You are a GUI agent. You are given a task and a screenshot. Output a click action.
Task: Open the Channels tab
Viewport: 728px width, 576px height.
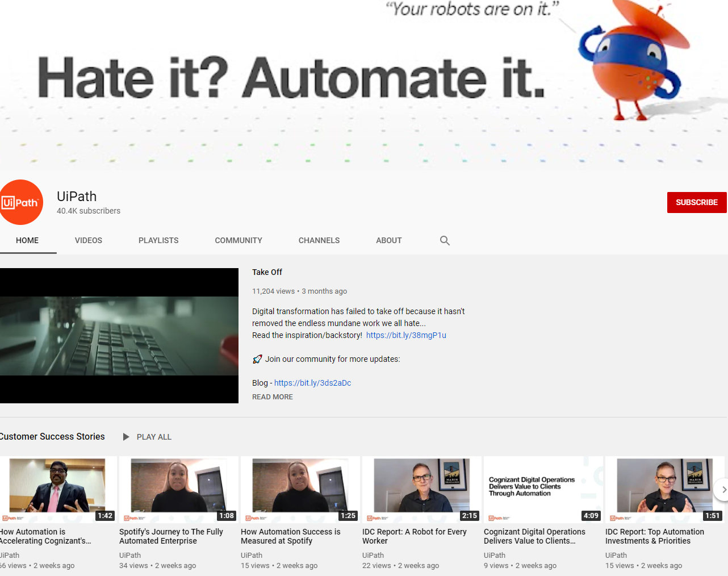(x=319, y=241)
